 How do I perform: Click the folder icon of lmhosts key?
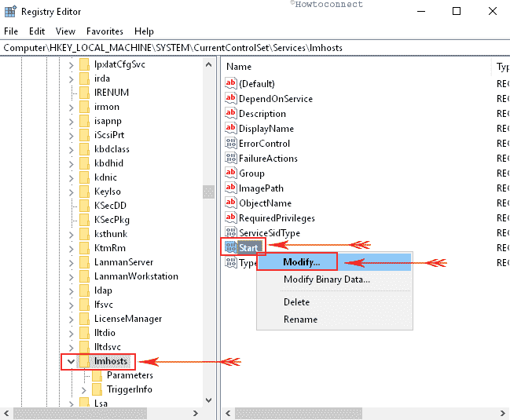point(84,361)
